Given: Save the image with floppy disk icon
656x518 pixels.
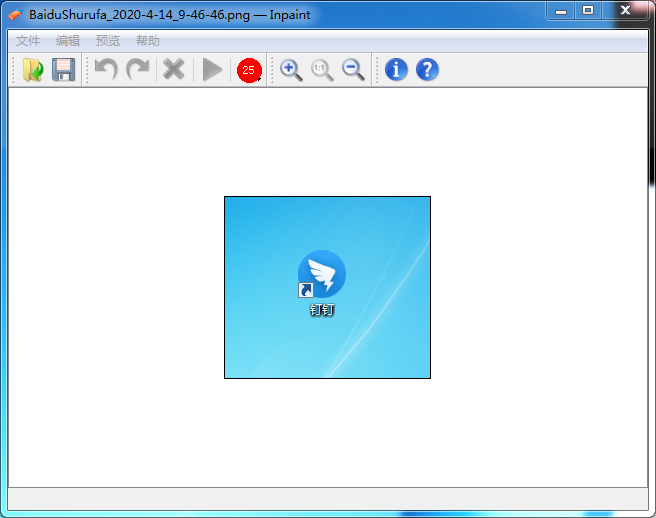Looking at the screenshot, I should coord(64,69).
